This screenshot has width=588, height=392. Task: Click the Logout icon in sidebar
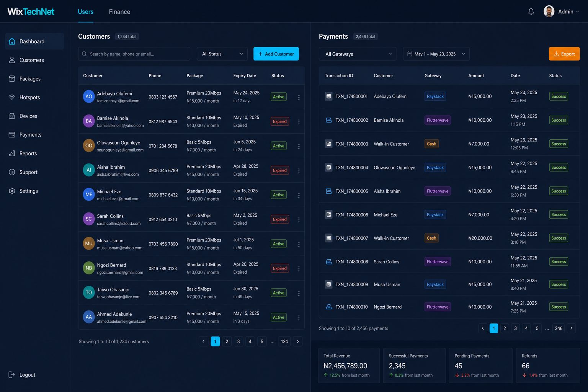[x=12, y=375]
